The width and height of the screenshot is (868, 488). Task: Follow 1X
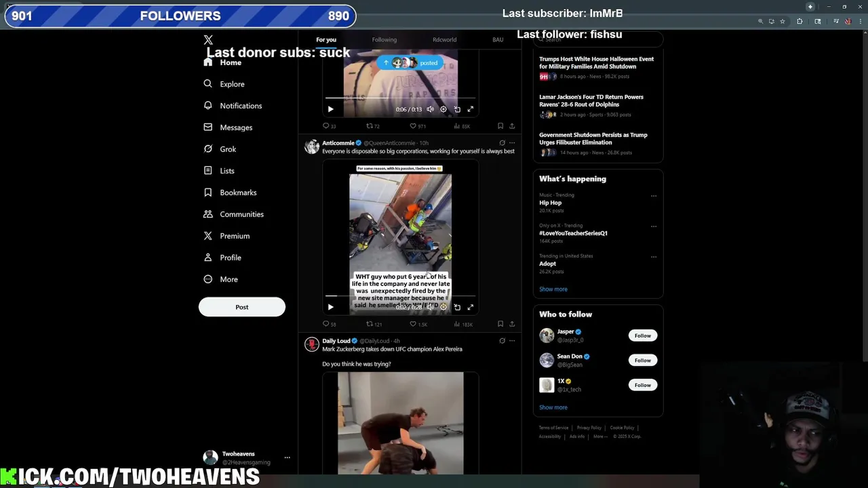tap(643, 385)
